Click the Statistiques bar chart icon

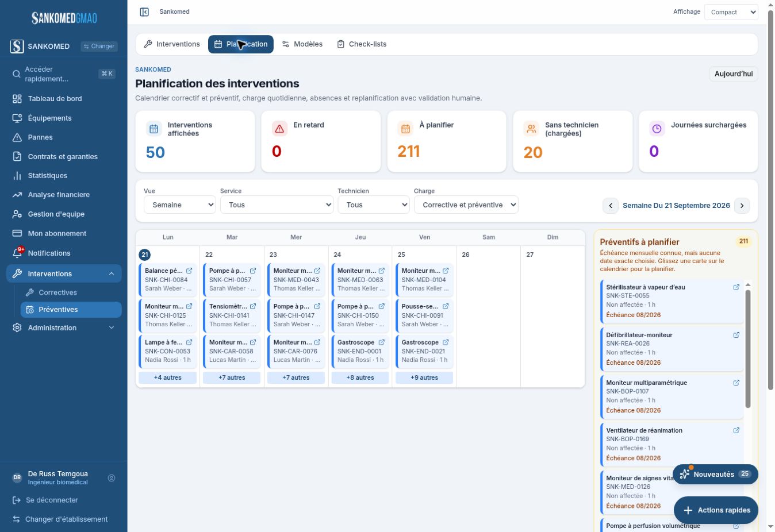17,176
